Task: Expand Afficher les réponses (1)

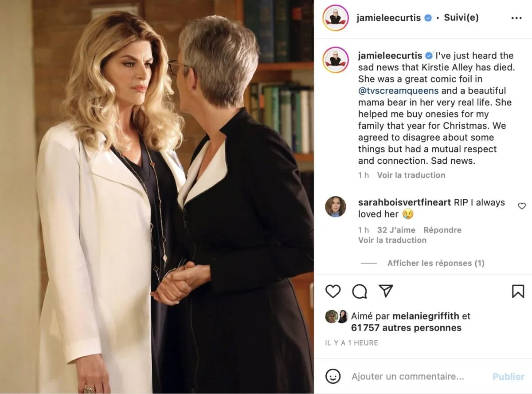Action: tap(436, 263)
